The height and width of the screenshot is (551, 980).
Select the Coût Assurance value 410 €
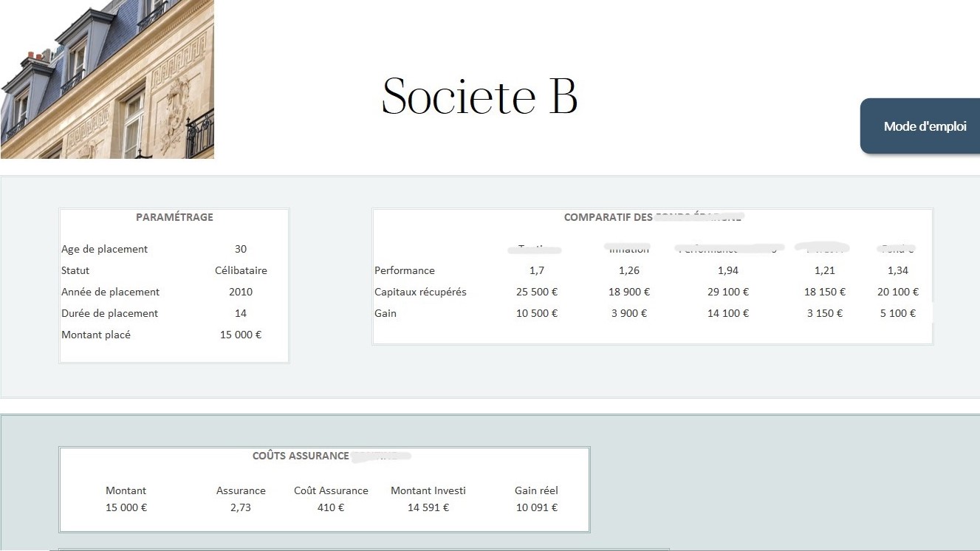coord(331,507)
